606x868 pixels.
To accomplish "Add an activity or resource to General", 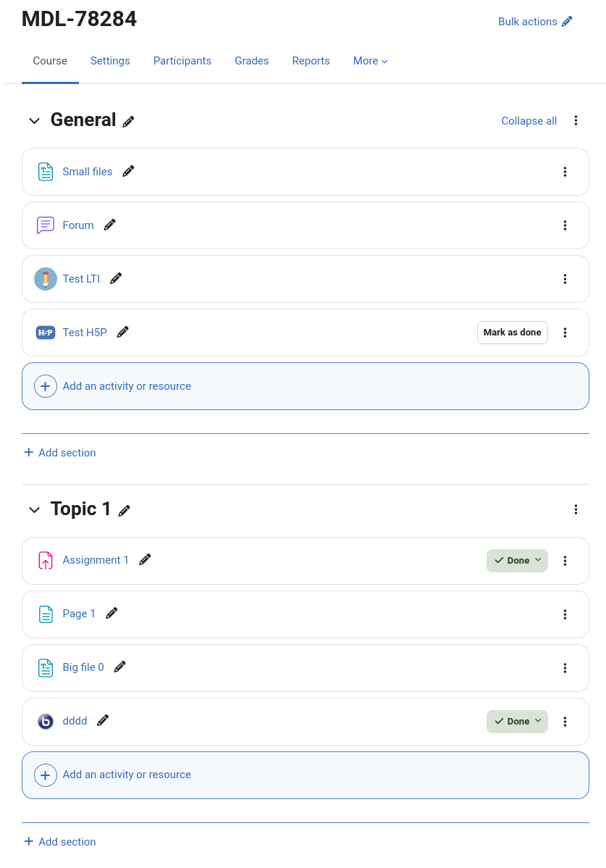I will (306, 386).
